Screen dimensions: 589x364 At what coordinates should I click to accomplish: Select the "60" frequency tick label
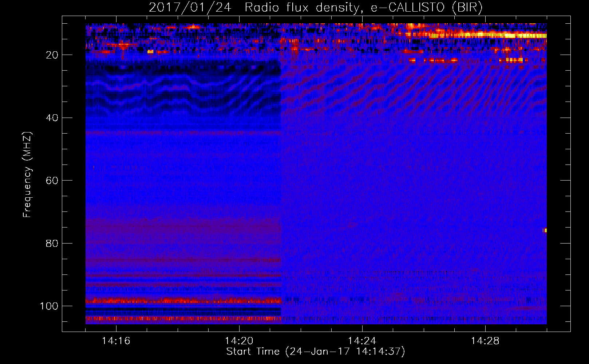click(52, 181)
